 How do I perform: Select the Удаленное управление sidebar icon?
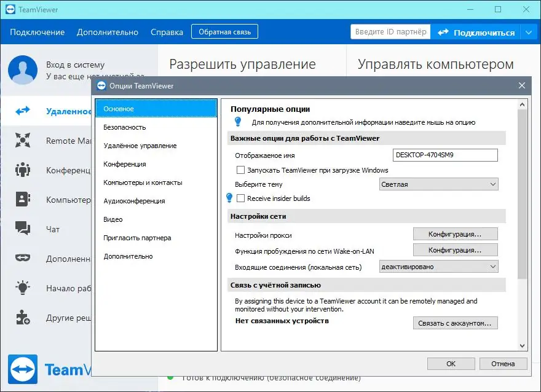[23, 111]
